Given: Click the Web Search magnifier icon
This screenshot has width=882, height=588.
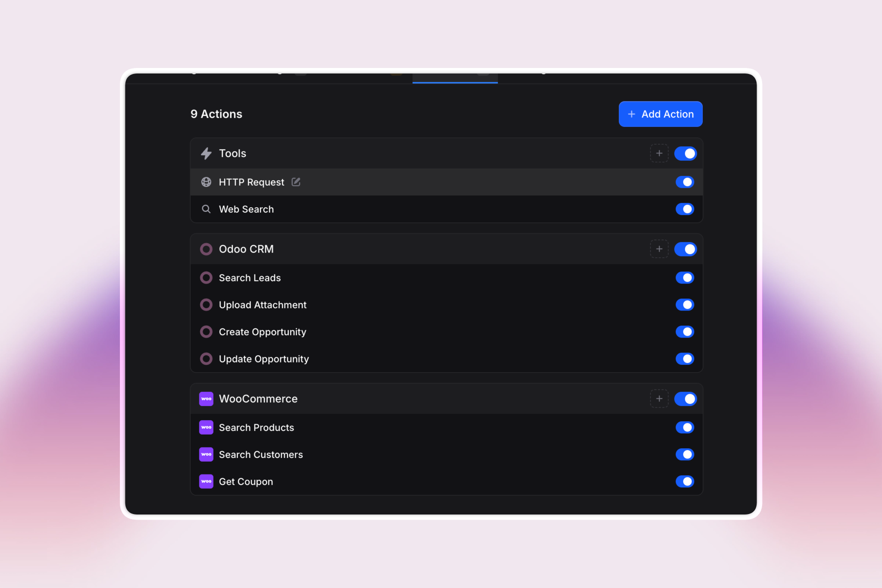Looking at the screenshot, I should (x=206, y=209).
